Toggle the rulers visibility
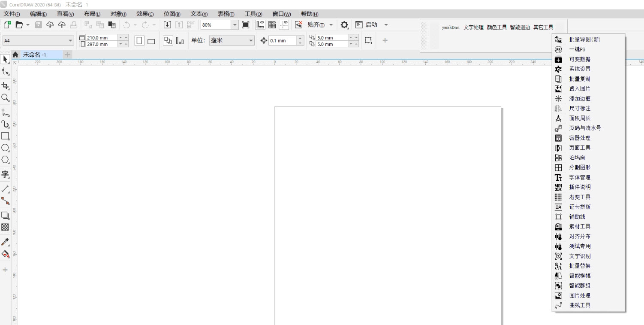Screen dimensions: 644x325 260,24
